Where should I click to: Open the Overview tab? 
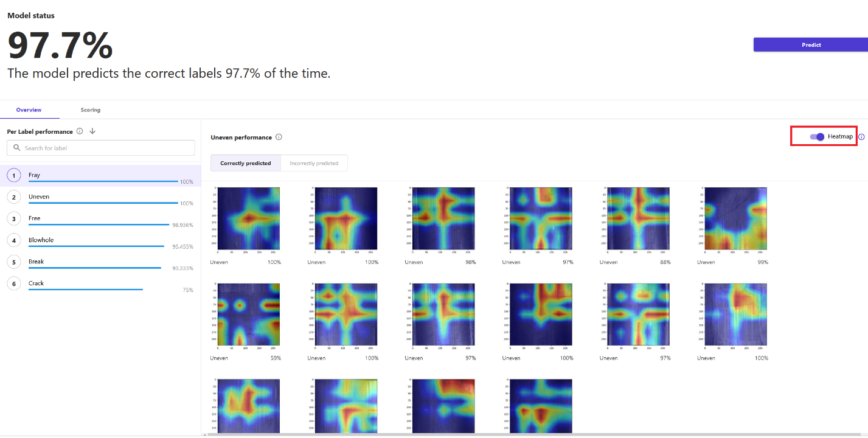29,110
